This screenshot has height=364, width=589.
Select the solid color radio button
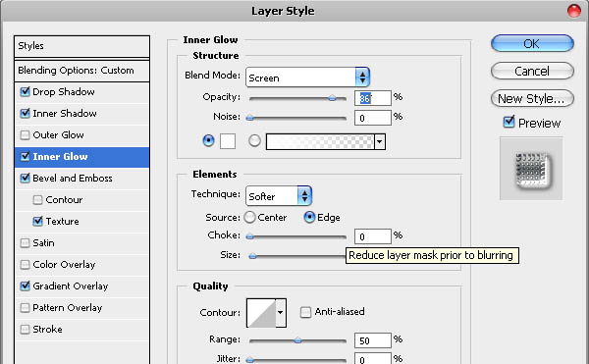(208, 140)
